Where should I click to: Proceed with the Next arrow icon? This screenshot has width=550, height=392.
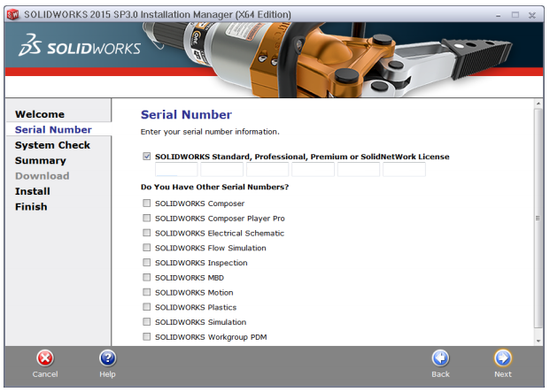point(503,358)
